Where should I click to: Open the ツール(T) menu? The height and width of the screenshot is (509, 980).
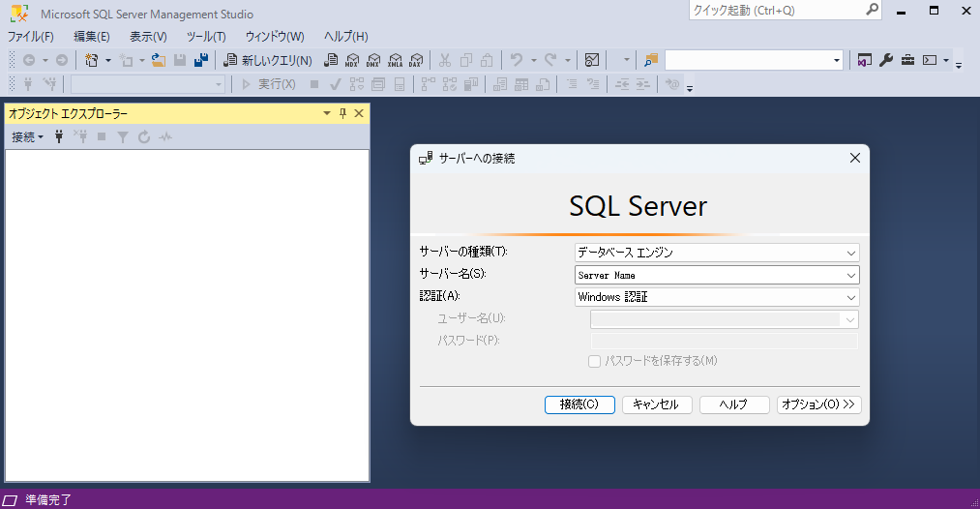coord(206,36)
